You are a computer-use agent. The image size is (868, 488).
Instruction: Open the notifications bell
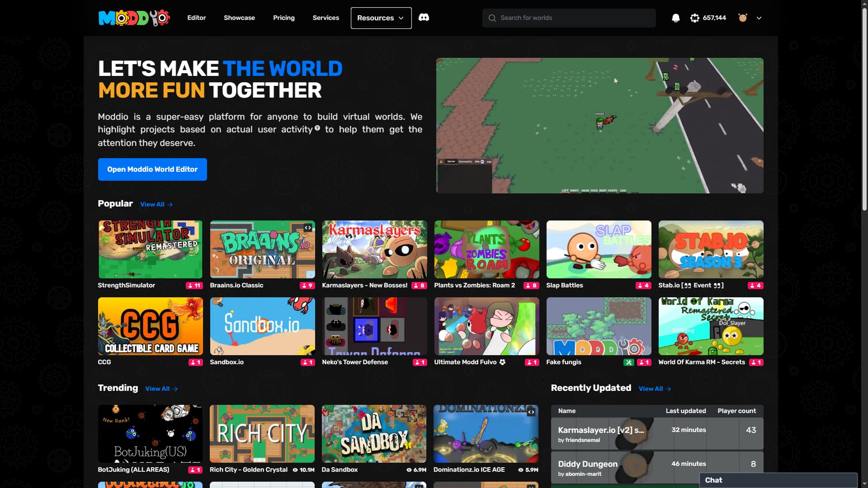675,18
